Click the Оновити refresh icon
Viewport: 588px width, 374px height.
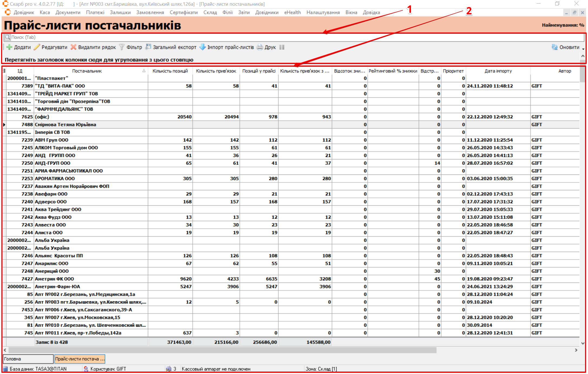tap(555, 47)
